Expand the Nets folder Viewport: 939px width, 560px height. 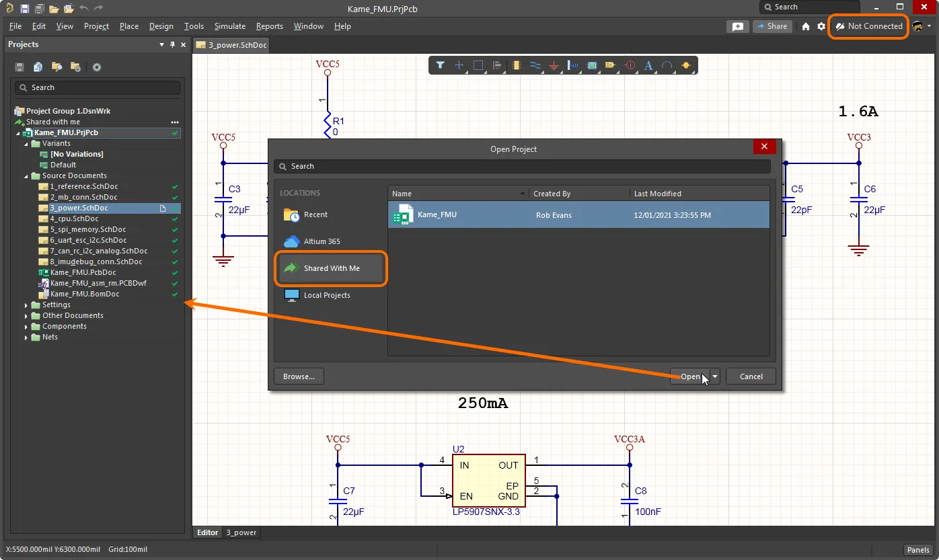(26, 337)
